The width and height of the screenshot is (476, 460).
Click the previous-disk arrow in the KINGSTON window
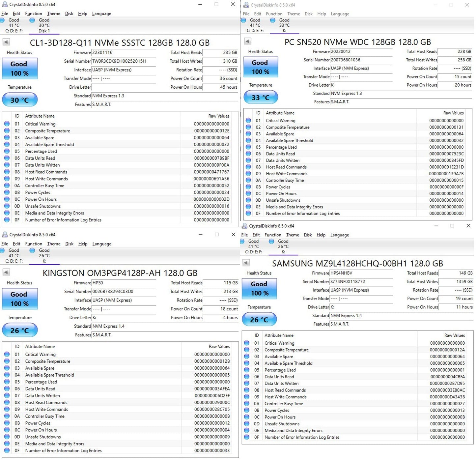[x=6, y=272]
